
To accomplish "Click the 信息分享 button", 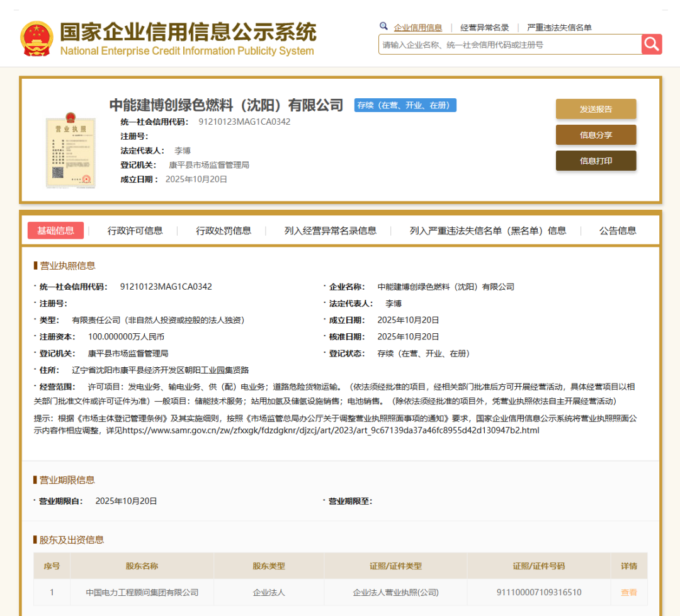I will (596, 134).
